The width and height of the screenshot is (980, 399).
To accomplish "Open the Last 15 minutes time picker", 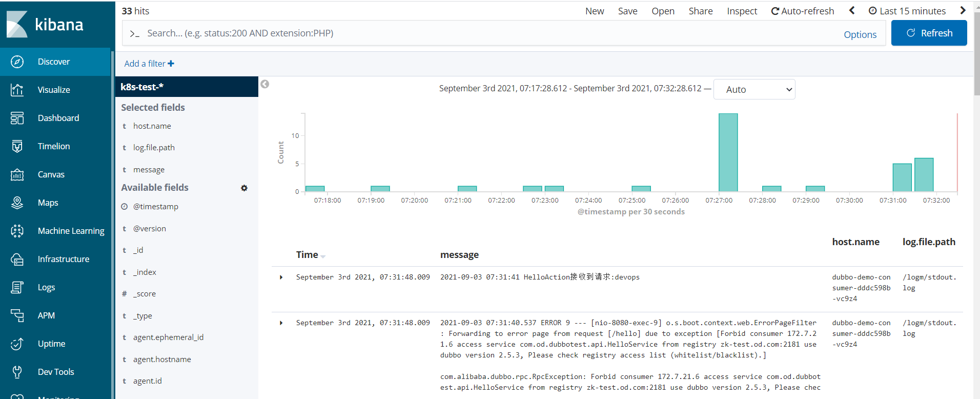I will tap(907, 11).
